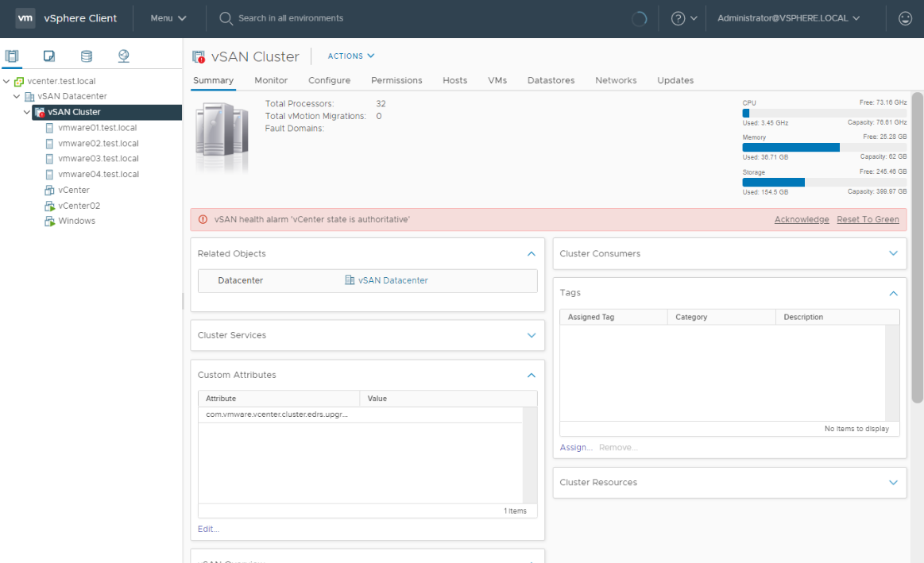Click Assign link under Tags
This screenshot has height=563, width=924.
tap(576, 448)
